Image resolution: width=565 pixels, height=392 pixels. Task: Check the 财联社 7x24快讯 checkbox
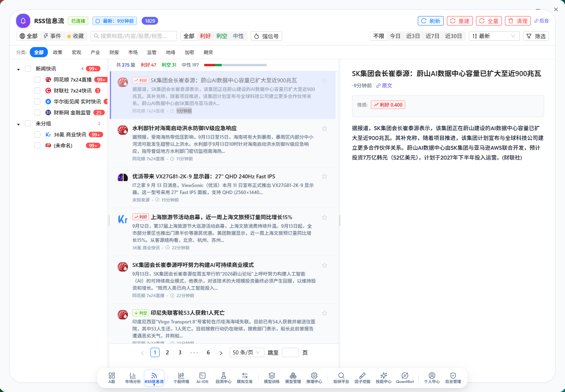click(x=37, y=91)
